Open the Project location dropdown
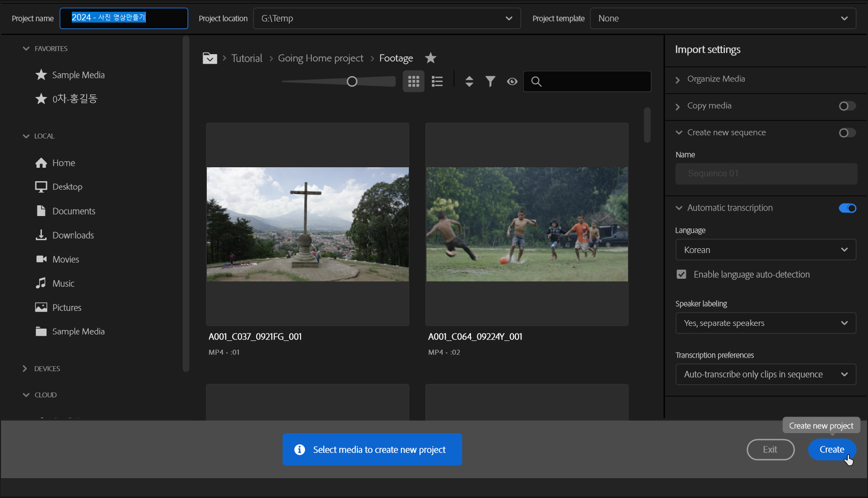This screenshot has width=868, height=498. tap(387, 18)
